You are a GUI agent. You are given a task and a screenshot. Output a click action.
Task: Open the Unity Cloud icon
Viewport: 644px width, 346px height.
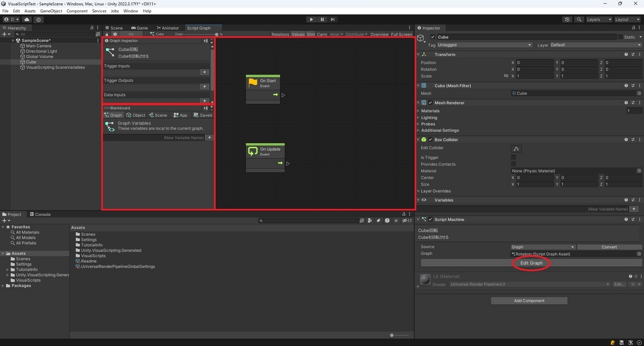click(27, 19)
